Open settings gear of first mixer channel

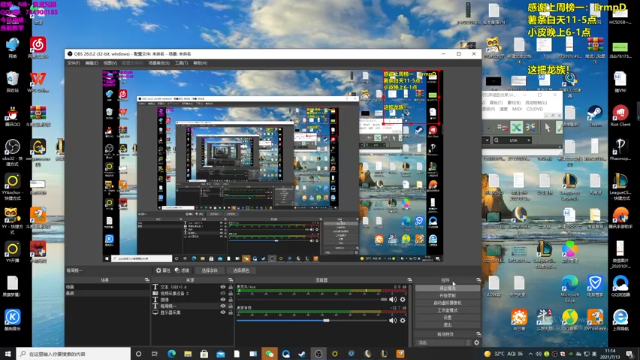[403, 300]
